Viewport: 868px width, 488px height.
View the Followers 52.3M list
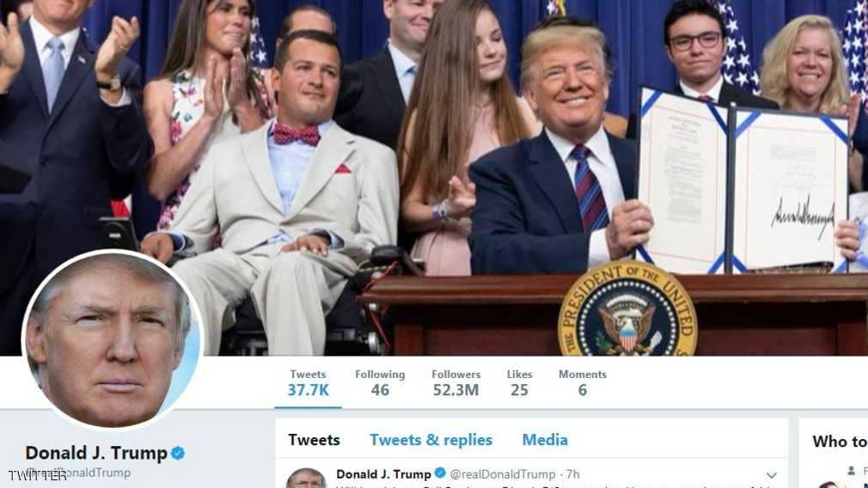coord(455,383)
